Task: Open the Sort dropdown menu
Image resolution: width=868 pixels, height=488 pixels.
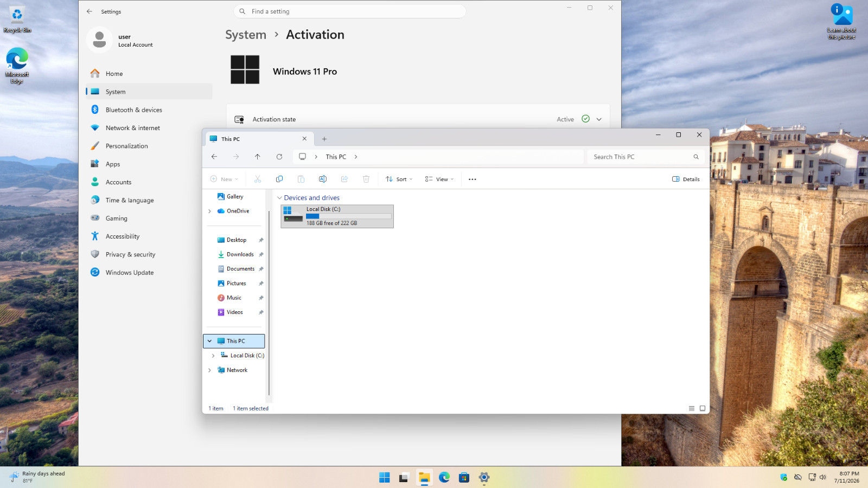Action: tap(399, 179)
